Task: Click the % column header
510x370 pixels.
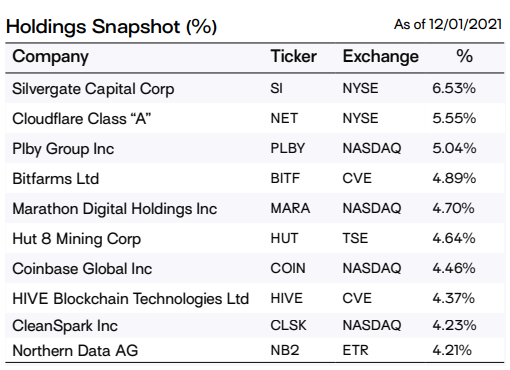Action: click(464, 56)
